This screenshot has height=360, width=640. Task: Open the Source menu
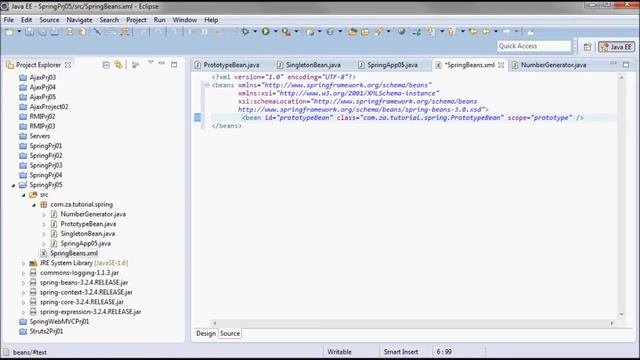click(49, 20)
